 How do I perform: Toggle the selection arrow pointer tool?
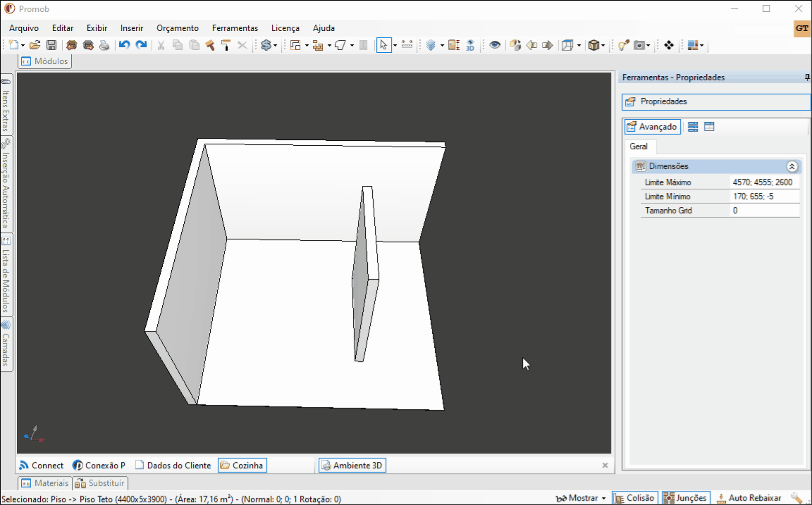[383, 45]
